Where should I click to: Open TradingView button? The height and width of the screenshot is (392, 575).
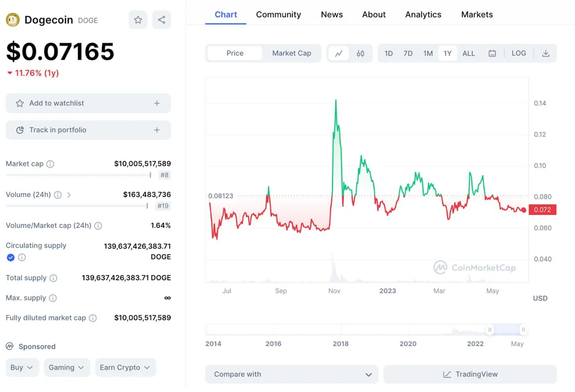pos(470,375)
